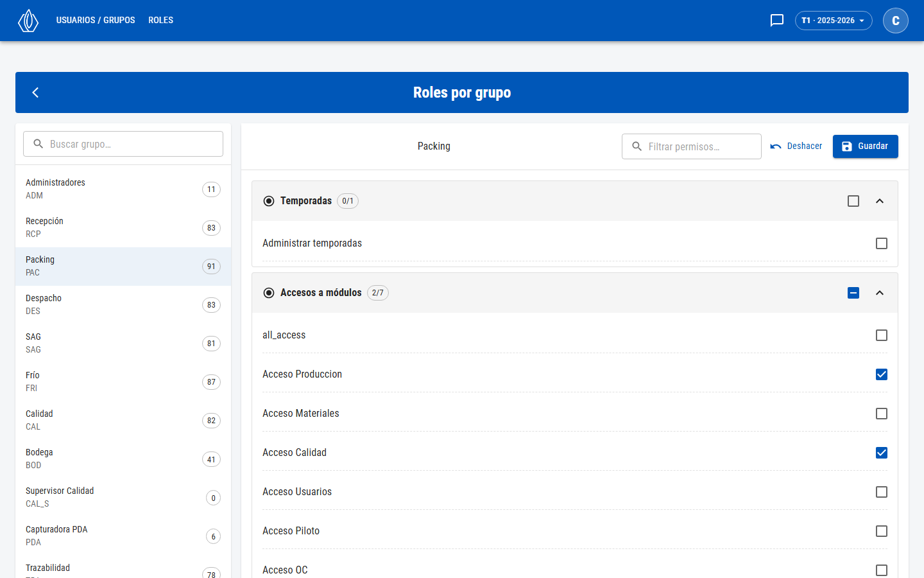The image size is (924, 578).
Task: Open the Roles menu item
Action: coord(161,21)
